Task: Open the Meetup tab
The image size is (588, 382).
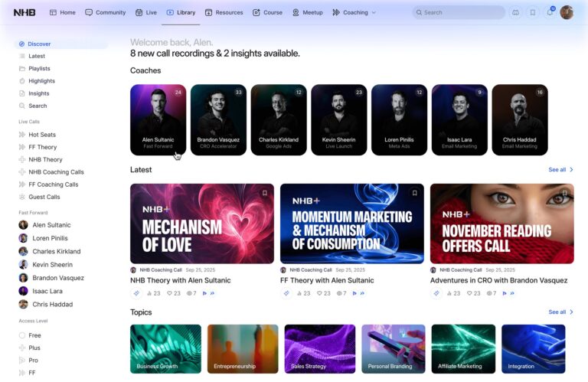Action: 308,12
